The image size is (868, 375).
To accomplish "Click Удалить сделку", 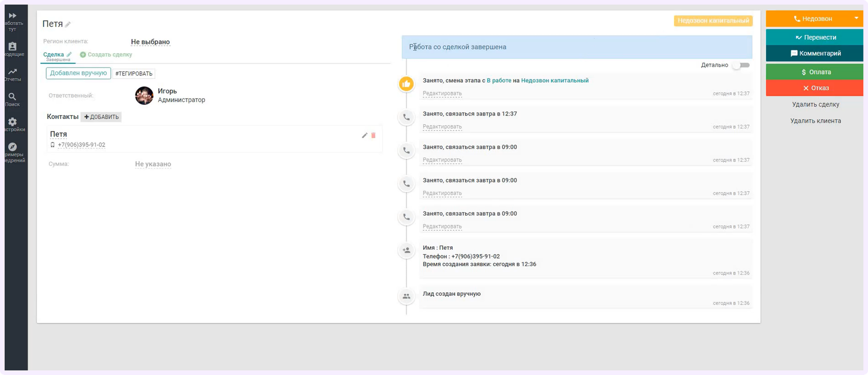I will 815,104.
